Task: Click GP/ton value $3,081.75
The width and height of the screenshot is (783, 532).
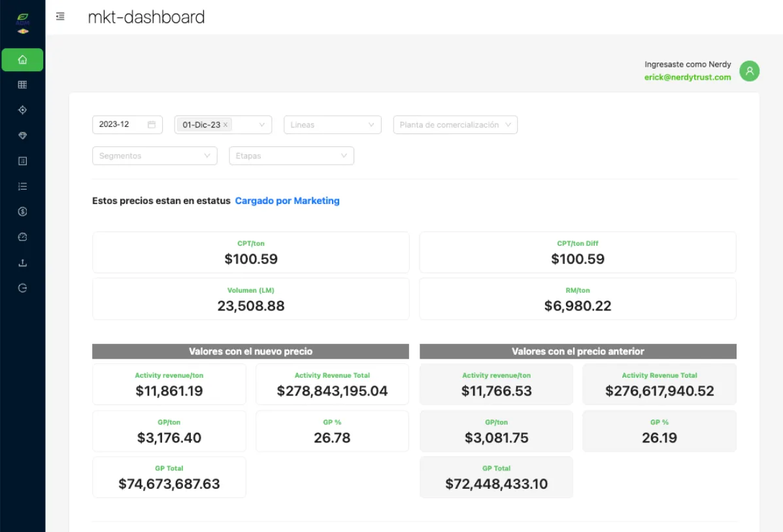Action: pyautogui.click(x=496, y=438)
